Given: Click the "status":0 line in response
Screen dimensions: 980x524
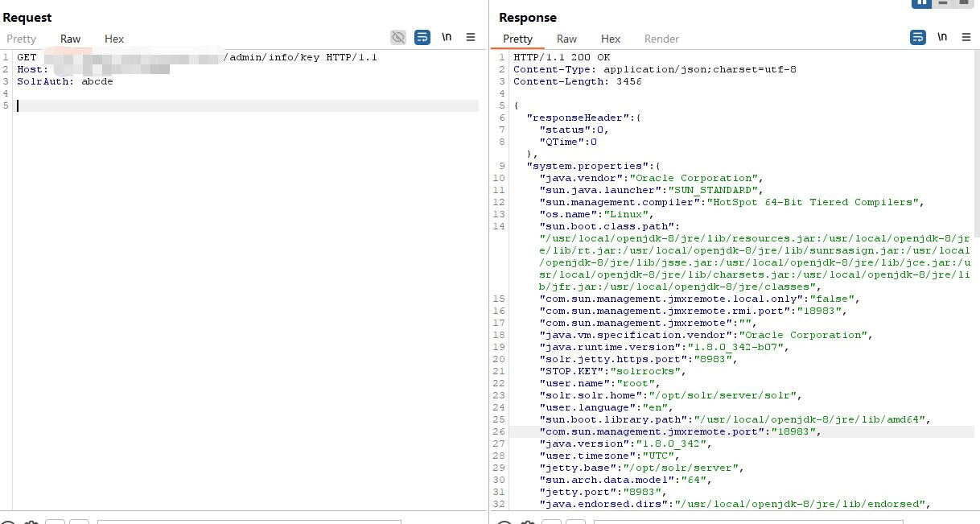Looking at the screenshot, I should pyautogui.click(x=574, y=130).
